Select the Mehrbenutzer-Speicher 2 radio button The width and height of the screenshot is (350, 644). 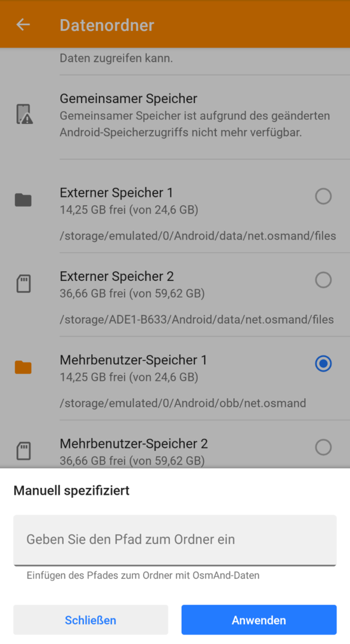click(x=323, y=447)
